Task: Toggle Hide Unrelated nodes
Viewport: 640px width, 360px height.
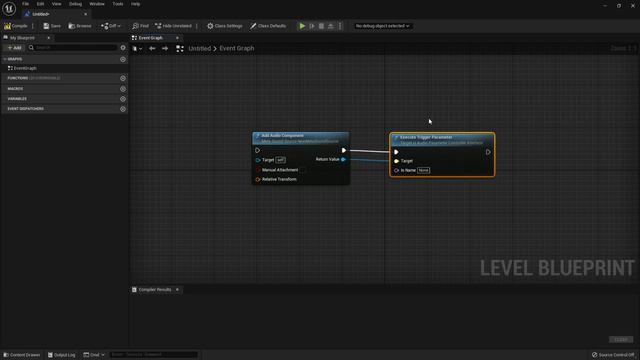Action: (x=173, y=26)
